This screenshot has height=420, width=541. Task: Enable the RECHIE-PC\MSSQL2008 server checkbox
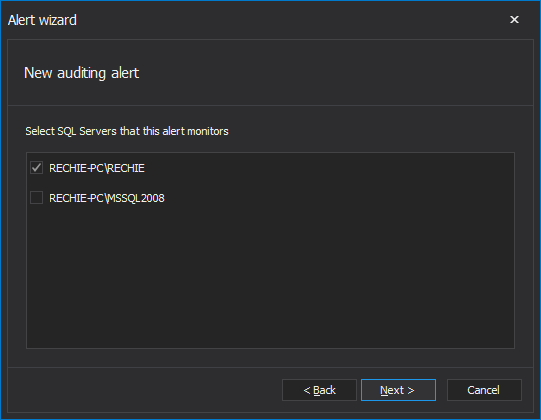[x=36, y=198]
